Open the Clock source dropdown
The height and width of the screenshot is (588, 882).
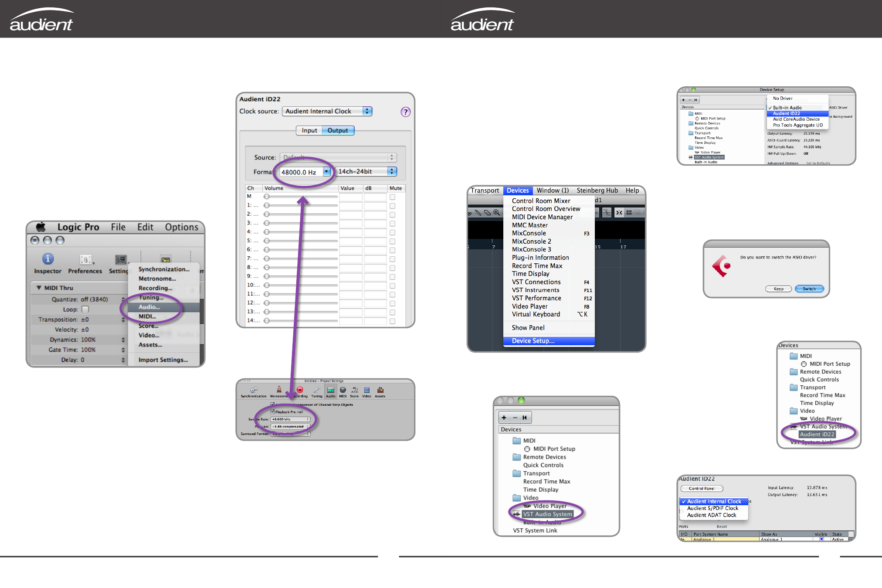coord(327,111)
